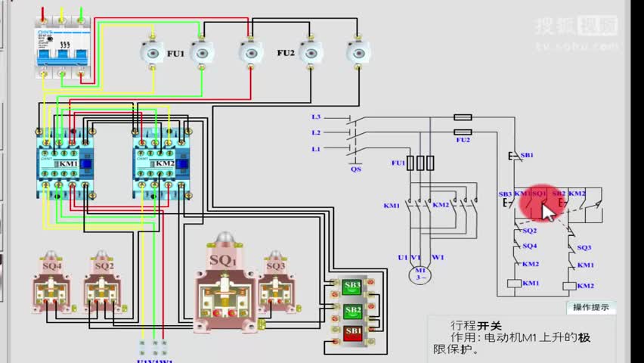
Task: Click the SQ3 limit switch
Action: 276,281
